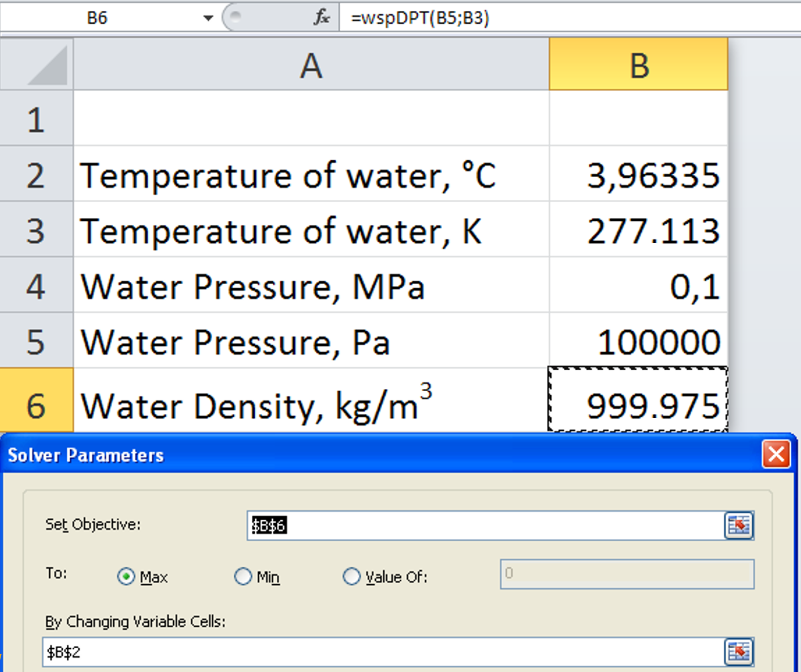Select column B header
The height and width of the screenshot is (672, 801).
[639, 64]
